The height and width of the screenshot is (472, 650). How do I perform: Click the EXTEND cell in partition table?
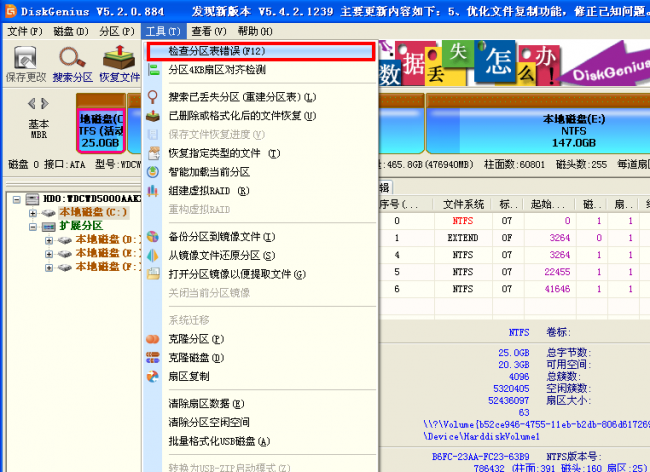click(x=463, y=238)
